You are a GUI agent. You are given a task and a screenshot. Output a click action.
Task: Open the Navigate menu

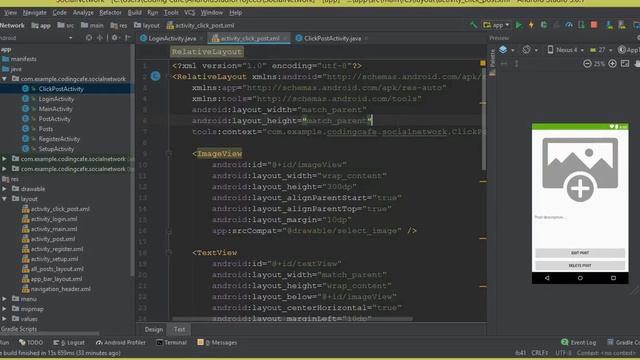(x=34, y=13)
